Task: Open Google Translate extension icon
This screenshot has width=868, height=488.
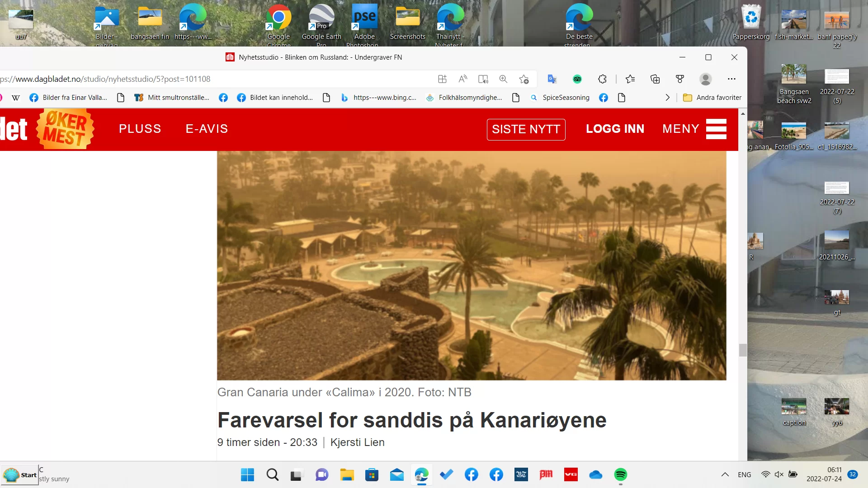Action: tap(552, 79)
